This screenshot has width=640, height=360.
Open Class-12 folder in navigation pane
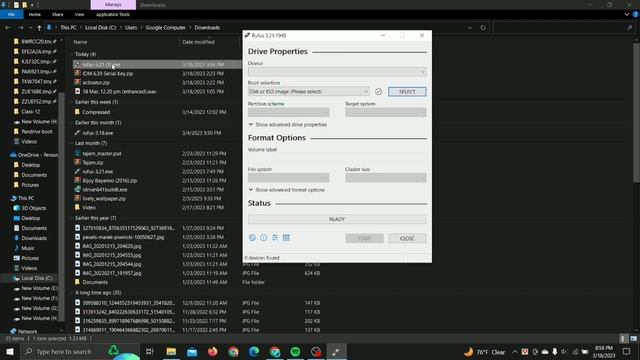(x=31, y=111)
